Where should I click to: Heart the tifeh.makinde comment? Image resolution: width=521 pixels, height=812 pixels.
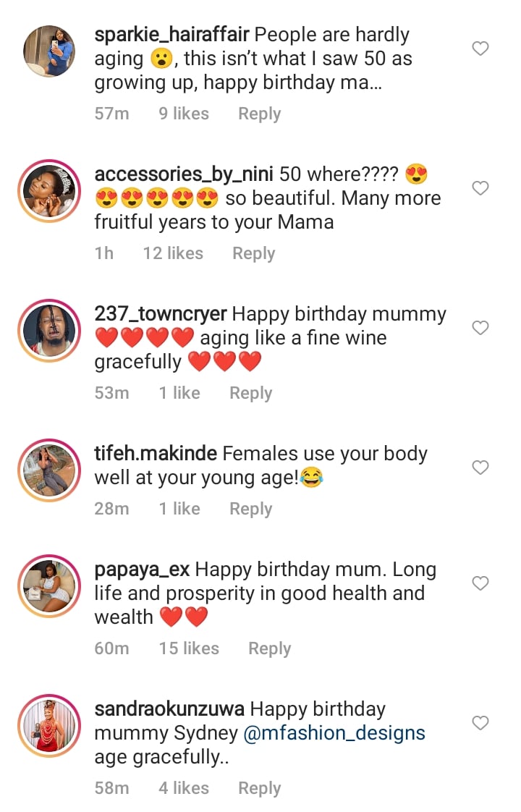pos(480,468)
